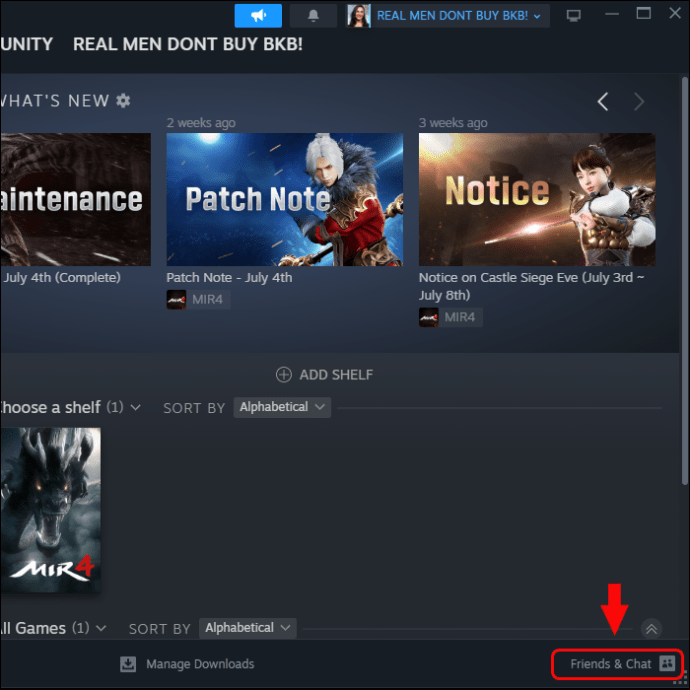Expand the REAL MEN DONT BUY BKB! account dropdown
690x690 pixels.
pos(459,16)
